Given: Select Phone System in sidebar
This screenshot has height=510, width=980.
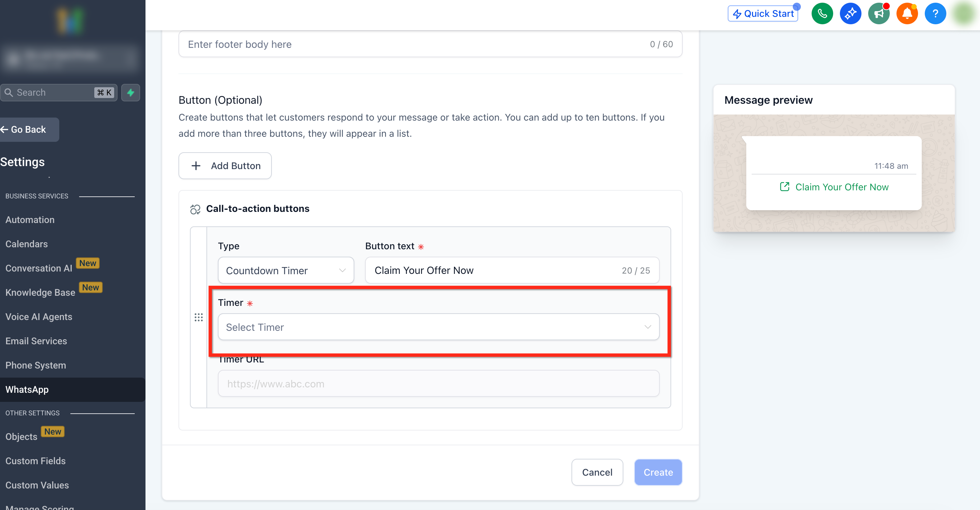Looking at the screenshot, I should (36, 365).
